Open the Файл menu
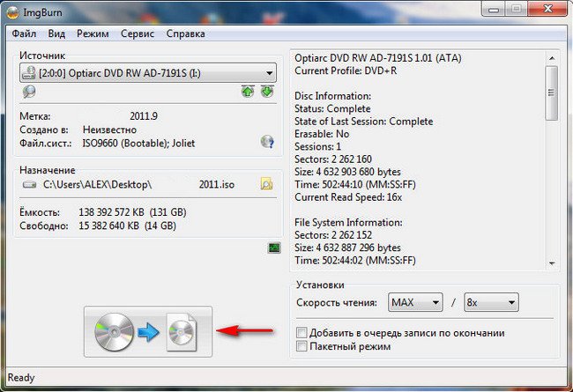This screenshot has width=573, height=392. (x=24, y=33)
